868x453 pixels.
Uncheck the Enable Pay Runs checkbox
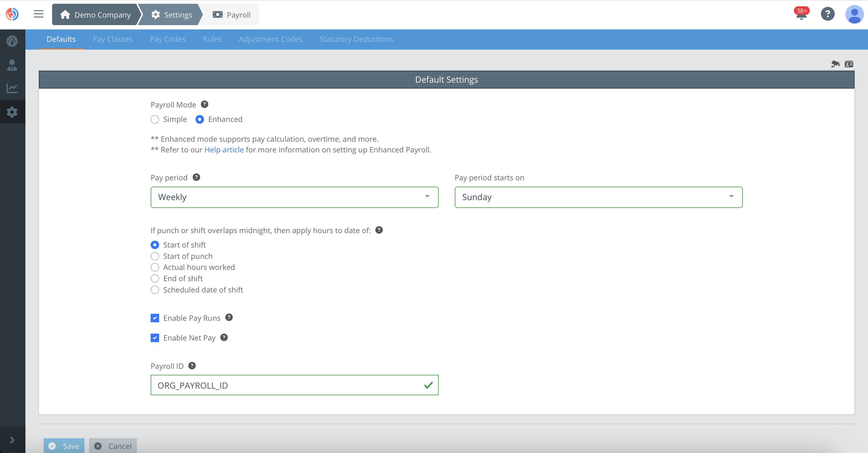pos(155,318)
